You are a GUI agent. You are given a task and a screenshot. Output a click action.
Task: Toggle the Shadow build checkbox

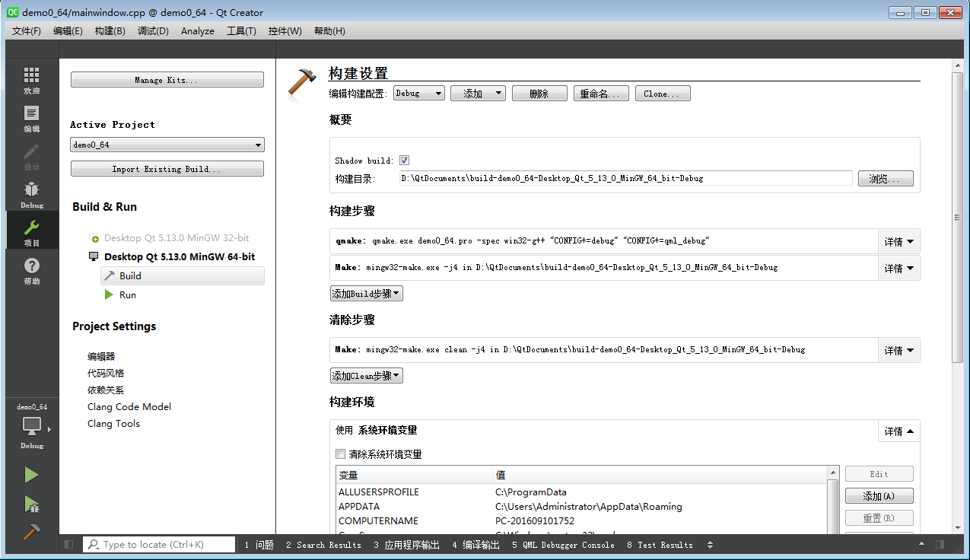pyautogui.click(x=404, y=160)
